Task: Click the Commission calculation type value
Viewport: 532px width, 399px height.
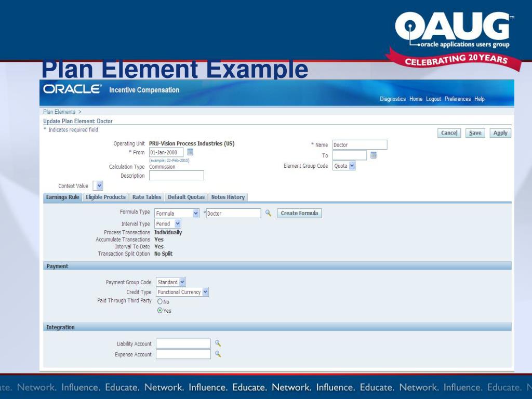Action: tap(162, 167)
